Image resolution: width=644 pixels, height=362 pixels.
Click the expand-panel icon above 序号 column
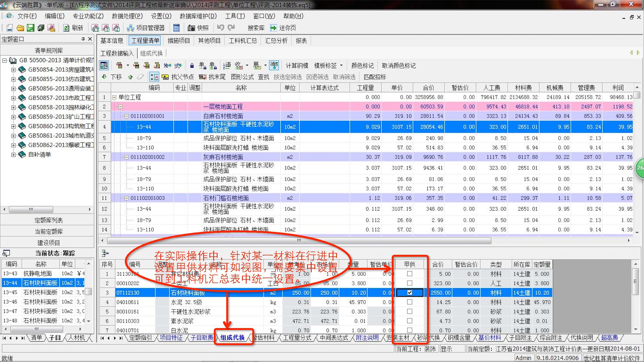pos(105,253)
